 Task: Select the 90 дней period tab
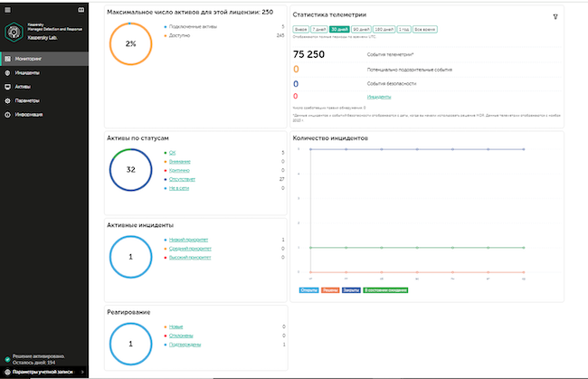(x=362, y=29)
